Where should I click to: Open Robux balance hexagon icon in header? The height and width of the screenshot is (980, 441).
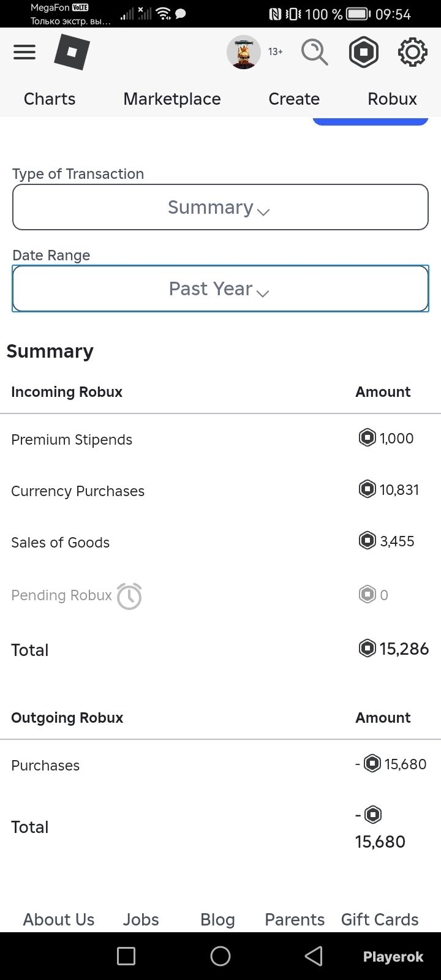[364, 52]
